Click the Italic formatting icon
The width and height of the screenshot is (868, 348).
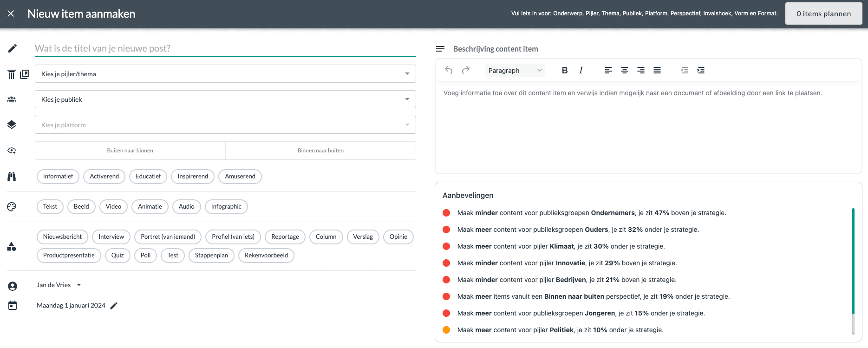[581, 70]
